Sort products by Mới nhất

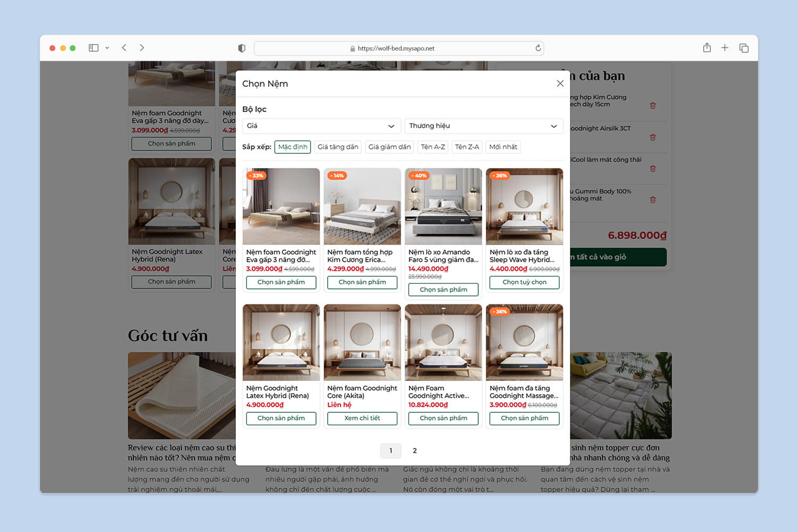[503, 147]
